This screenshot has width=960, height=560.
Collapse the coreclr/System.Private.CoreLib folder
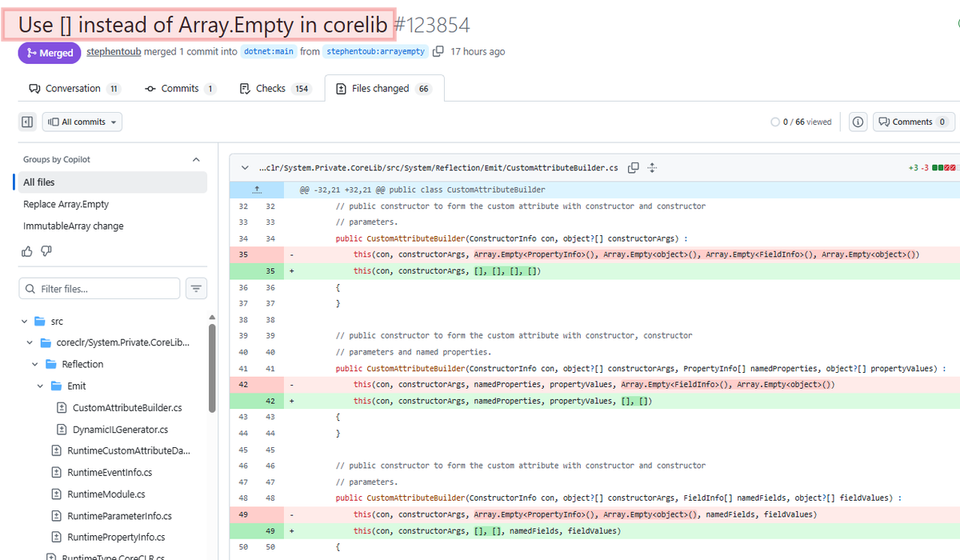click(30, 342)
